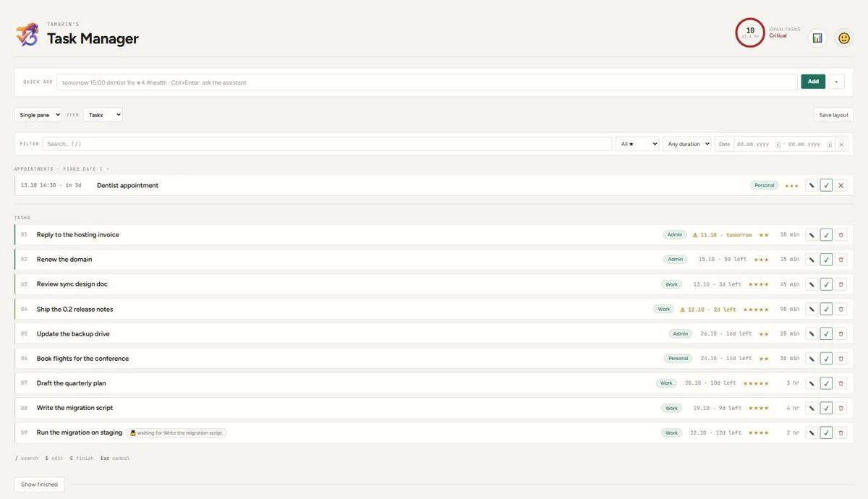The height and width of the screenshot is (499, 868).
Task: Edit the Dentist appointment
Action: [x=812, y=186]
